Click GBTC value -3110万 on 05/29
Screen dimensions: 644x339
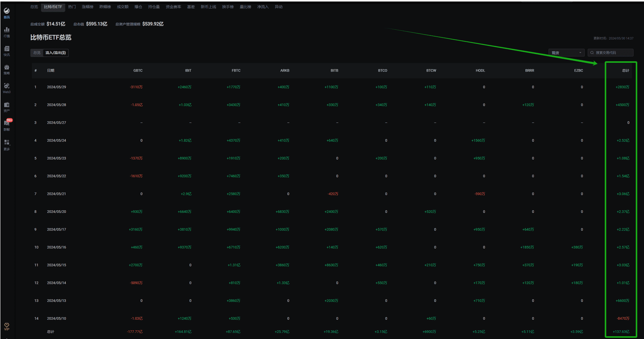pyautogui.click(x=136, y=87)
